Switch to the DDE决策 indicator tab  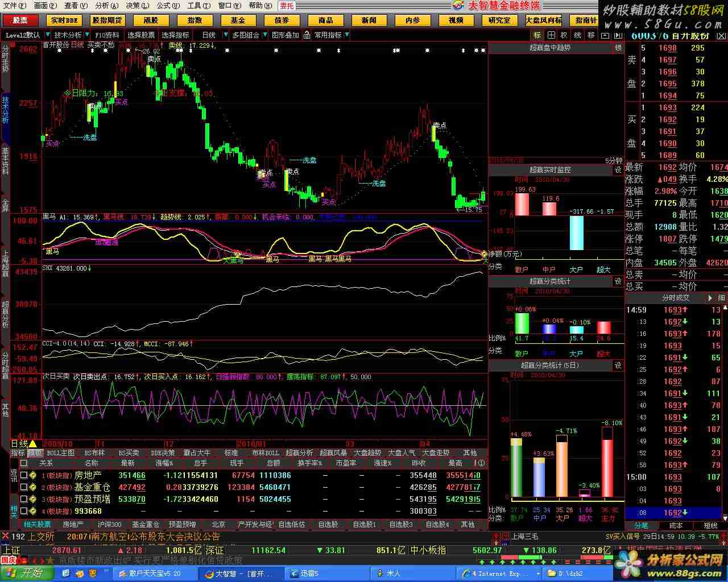tap(163, 453)
